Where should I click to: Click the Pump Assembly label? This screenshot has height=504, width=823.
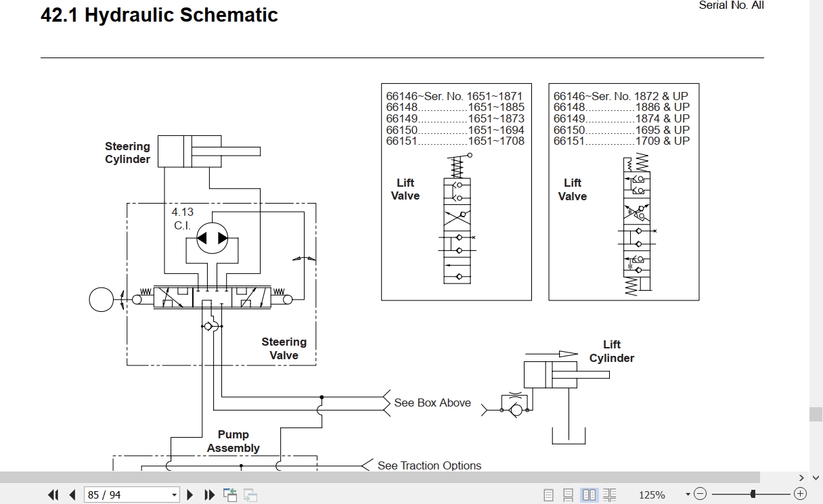(x=233, y=441)
